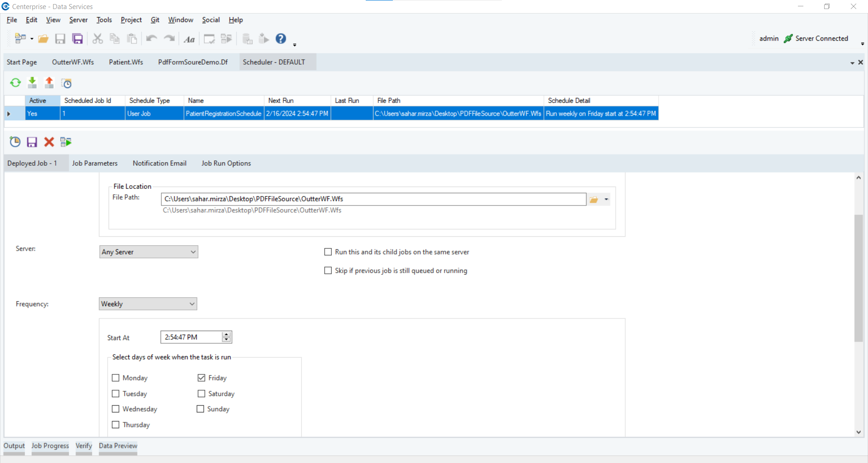Image resolution: width=868 pixels, height=463 pixels.
Task: Open the Project menu
Action: pos(131,20)
